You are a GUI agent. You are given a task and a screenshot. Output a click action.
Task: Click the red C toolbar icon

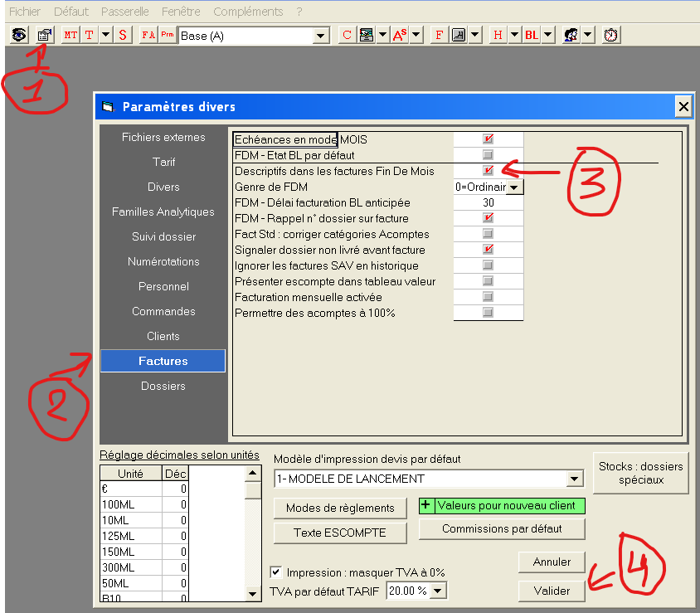pyautogui.click(x=347, y=35)
